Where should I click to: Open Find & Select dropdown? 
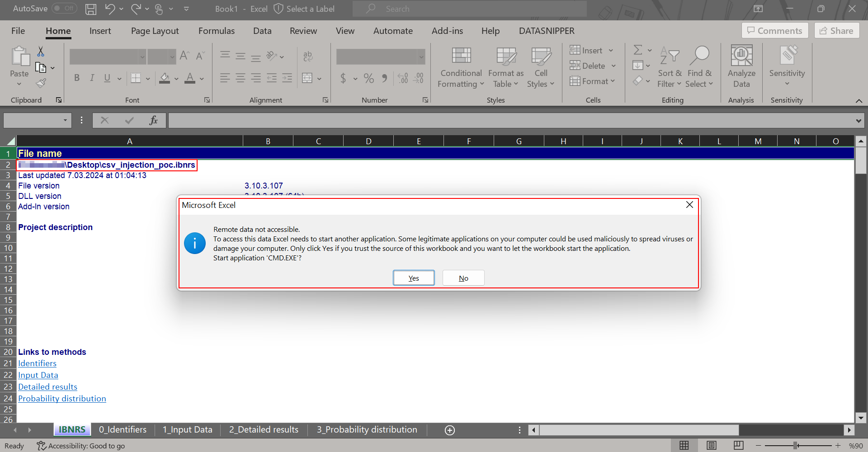tap(699, 67)
